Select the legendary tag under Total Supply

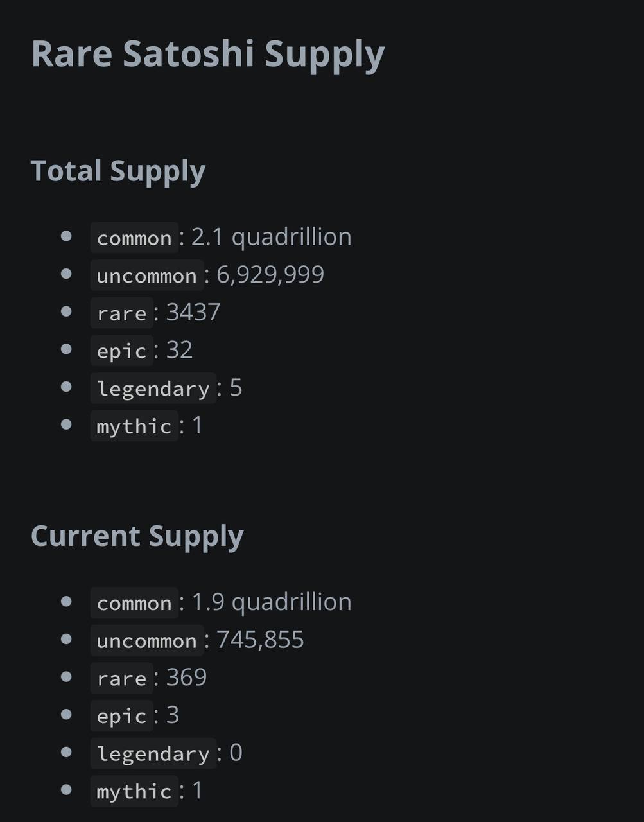153,389
